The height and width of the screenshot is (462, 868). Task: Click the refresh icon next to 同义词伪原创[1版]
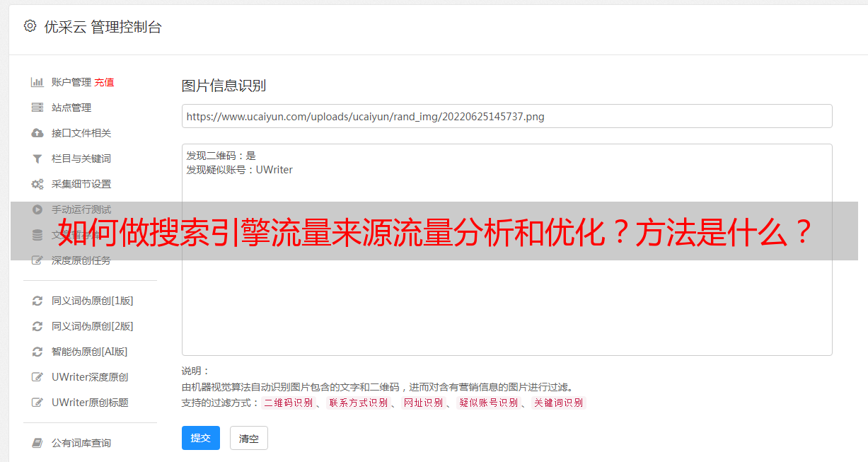point(37,301)
